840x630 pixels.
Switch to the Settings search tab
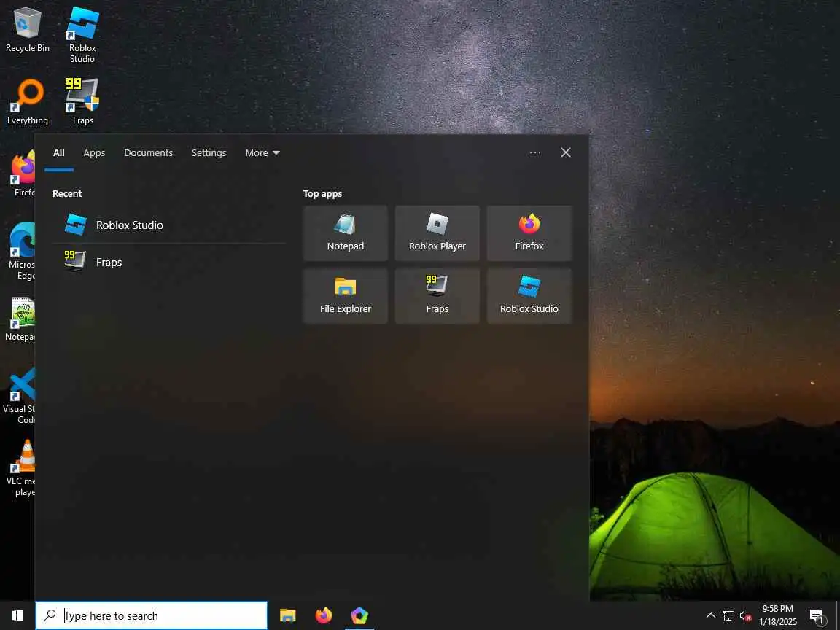[x=209, y=152]
